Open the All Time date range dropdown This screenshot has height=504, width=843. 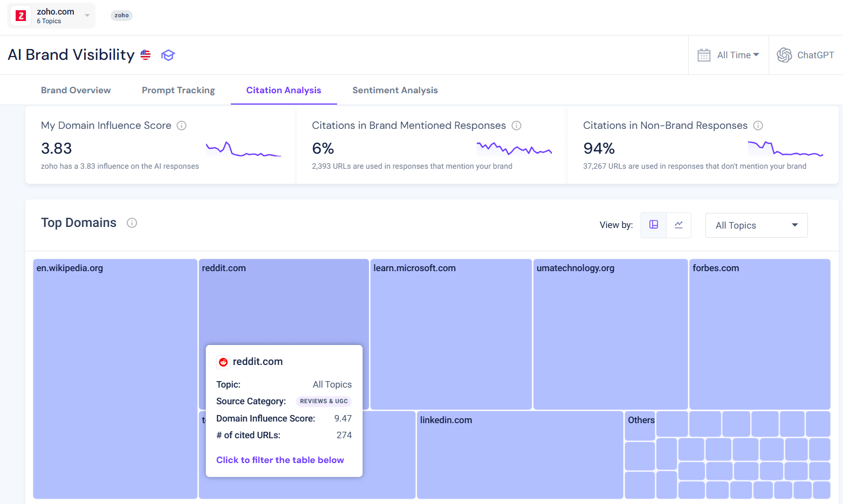click(728, 54)
